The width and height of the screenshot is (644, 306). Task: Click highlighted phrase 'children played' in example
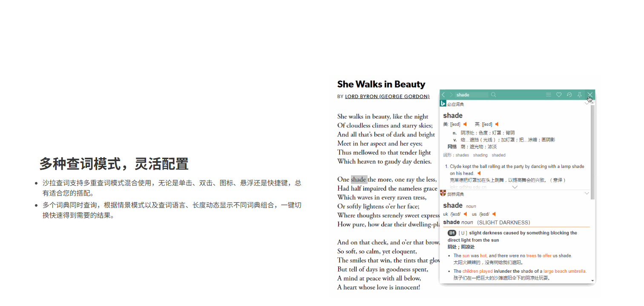[477, 271]
